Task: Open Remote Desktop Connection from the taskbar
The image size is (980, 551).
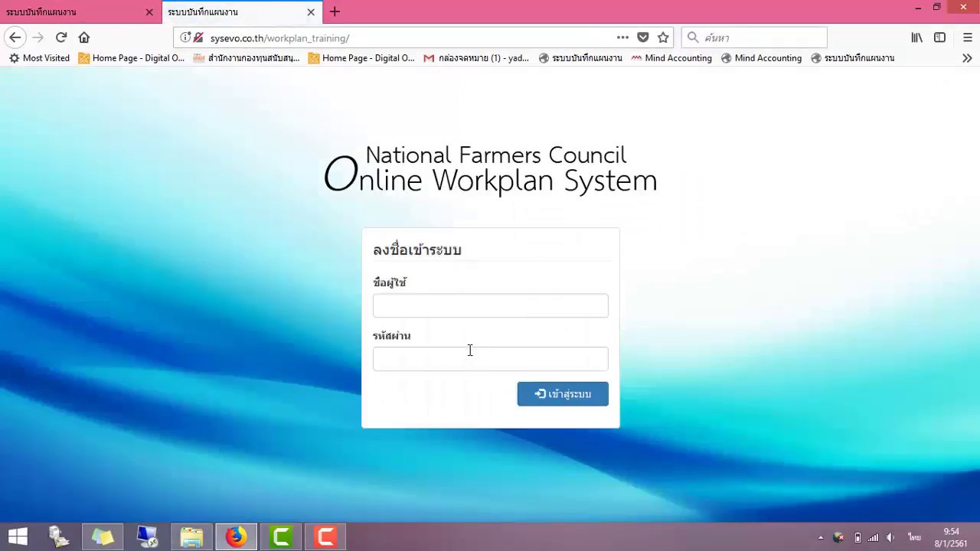Action: (147, 537)
